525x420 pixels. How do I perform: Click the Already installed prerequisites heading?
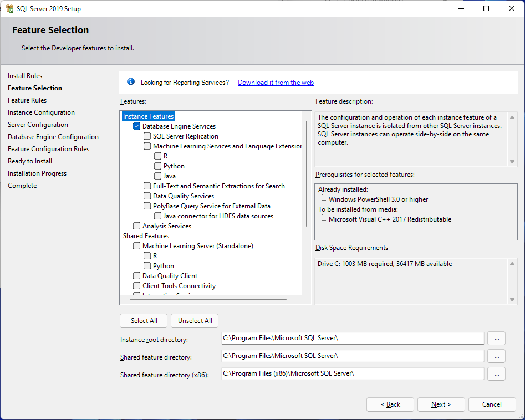(343, 189)
